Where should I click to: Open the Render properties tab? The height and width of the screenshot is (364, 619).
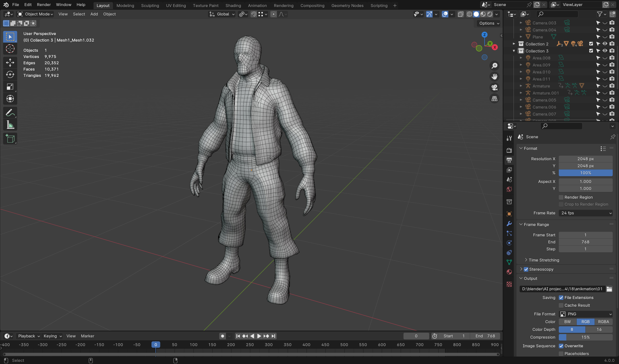coord(509,150)
